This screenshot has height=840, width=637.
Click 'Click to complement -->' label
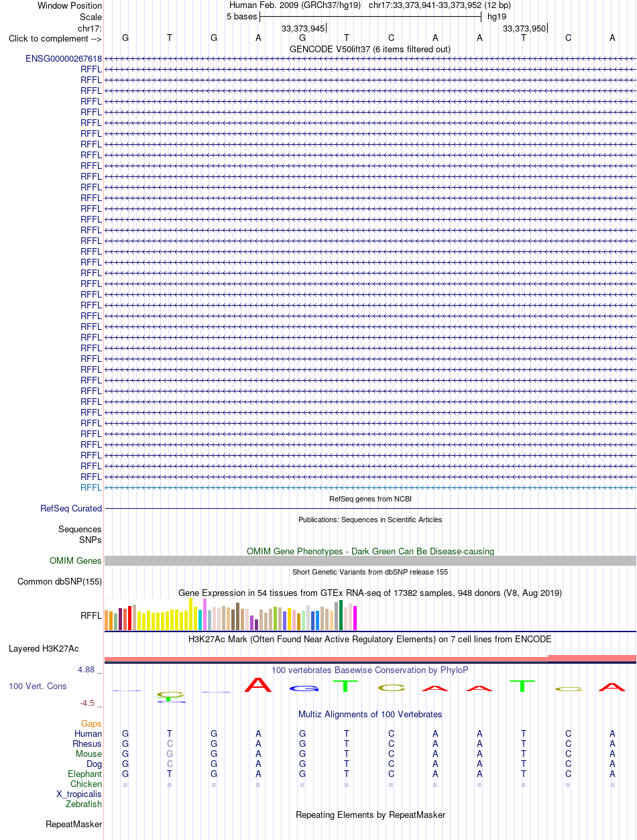pyautogui.click(x=55, y=38)
